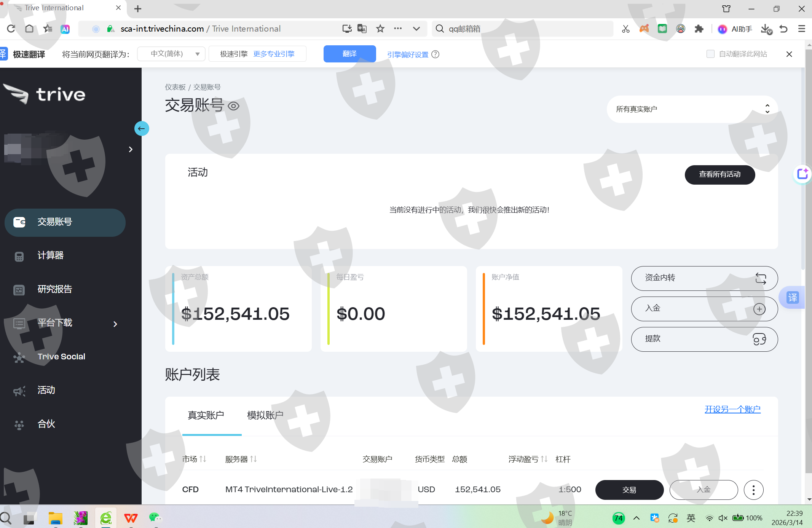Open the three-dot account options menu

753,490
